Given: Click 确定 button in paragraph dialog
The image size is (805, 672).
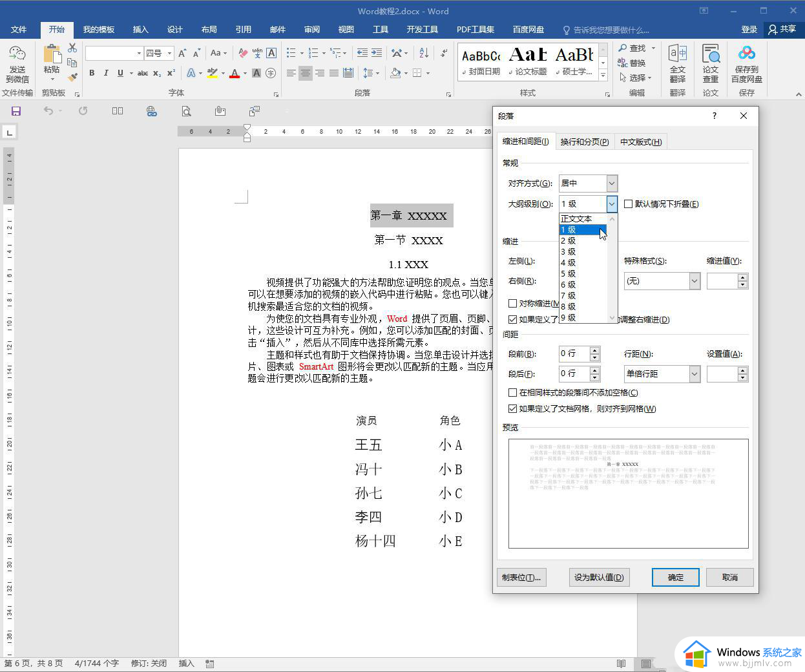Looking at the screenshot, I should point(676,577).
